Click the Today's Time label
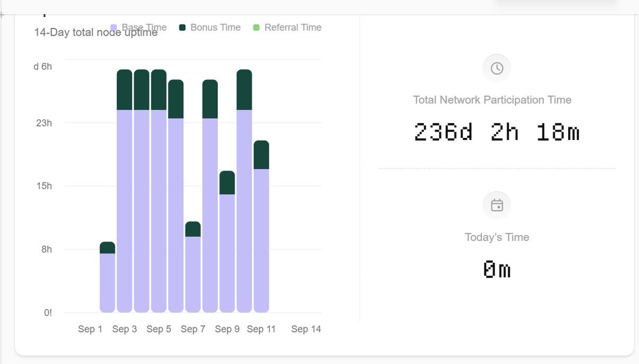Image resolution: width=639 pixels, height=364 pixels. coord(497,237)
